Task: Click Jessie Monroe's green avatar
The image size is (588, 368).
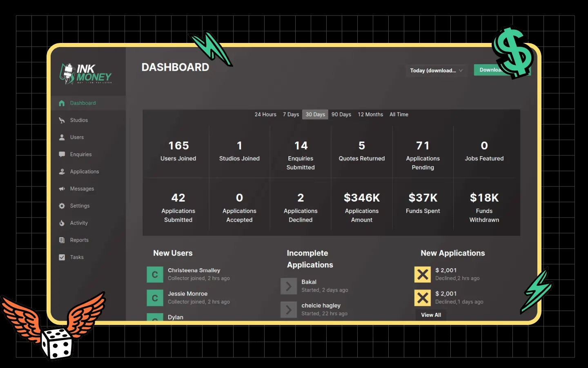Action: [155, 298]
